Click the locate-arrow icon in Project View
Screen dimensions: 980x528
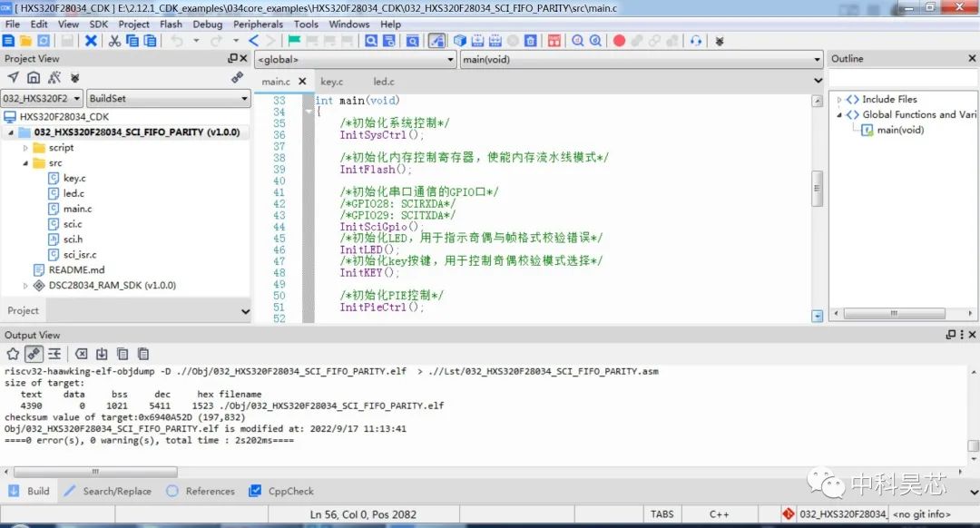(x=13, y=77)
